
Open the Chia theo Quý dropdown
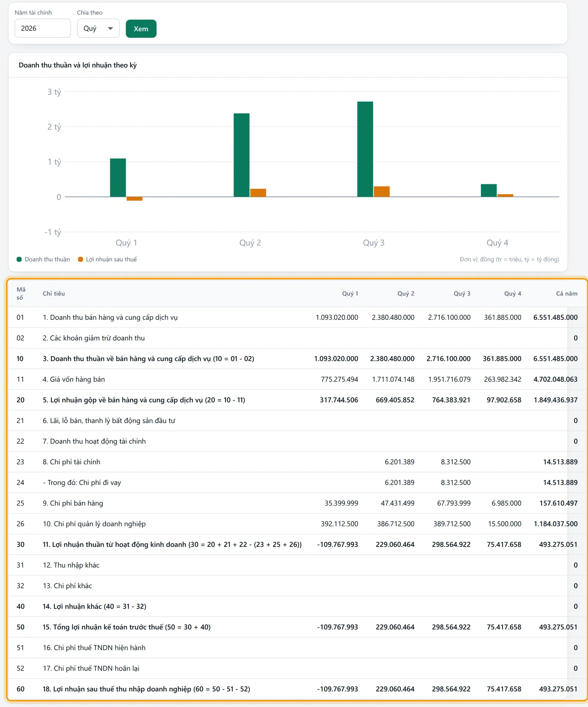pos(98,28)
